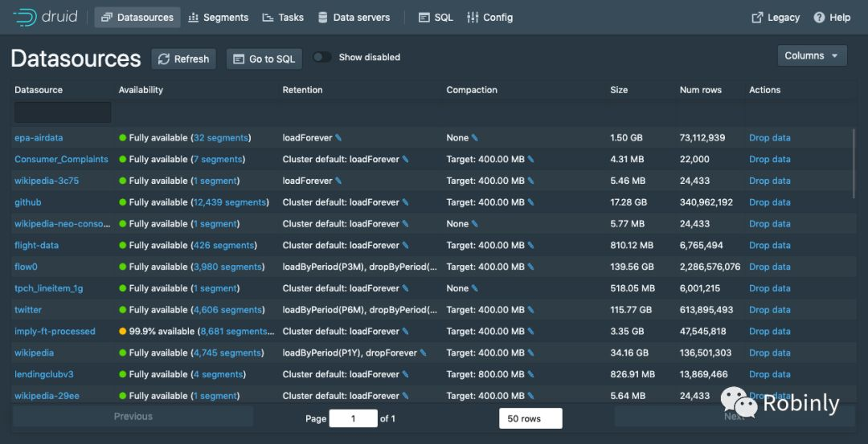Edit compaction pencil for wikipedia row
The width and height of the screenshot is (868, 444).
[x=531, y=352]
